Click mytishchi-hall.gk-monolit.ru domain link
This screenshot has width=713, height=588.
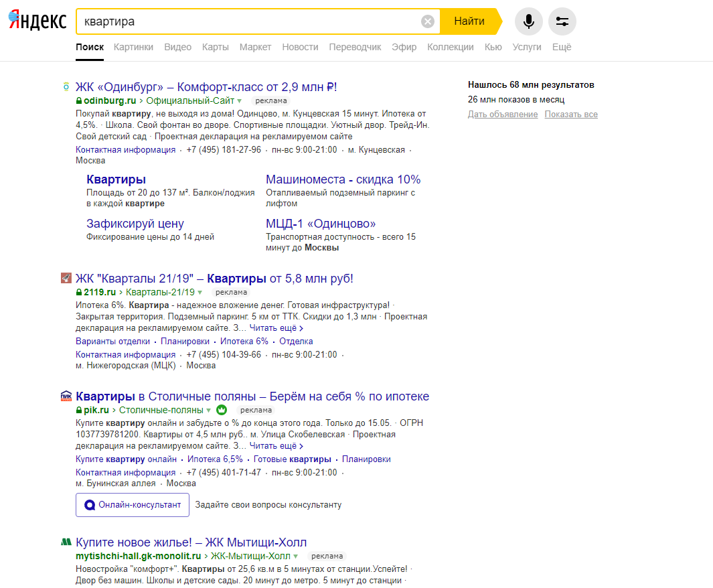pos(138,556)
